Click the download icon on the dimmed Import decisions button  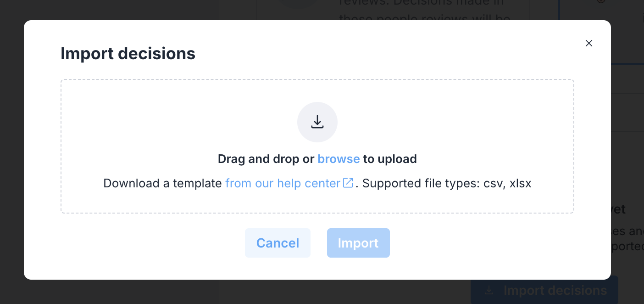tap(489, 290)
